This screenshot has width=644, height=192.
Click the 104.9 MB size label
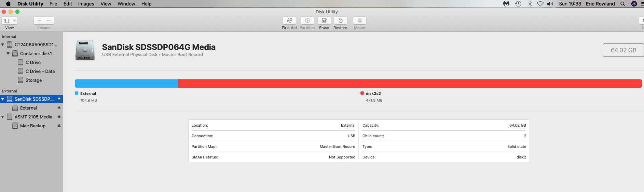click(x=88, y=100)
